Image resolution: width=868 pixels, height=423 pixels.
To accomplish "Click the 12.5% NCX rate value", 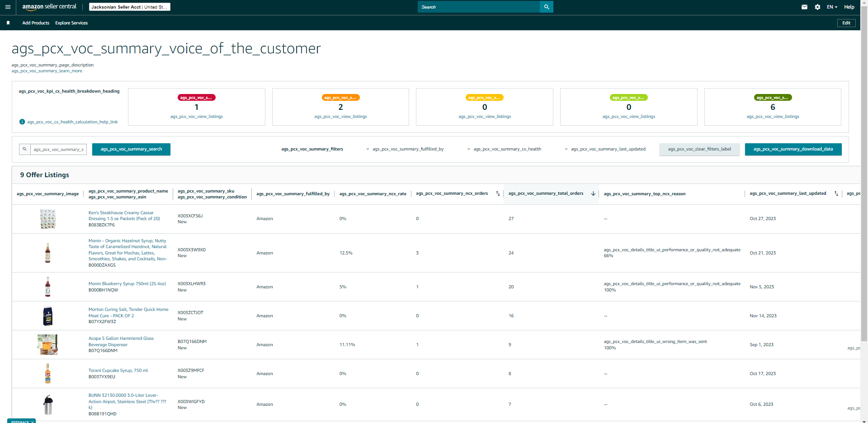I will pos(346,253).
